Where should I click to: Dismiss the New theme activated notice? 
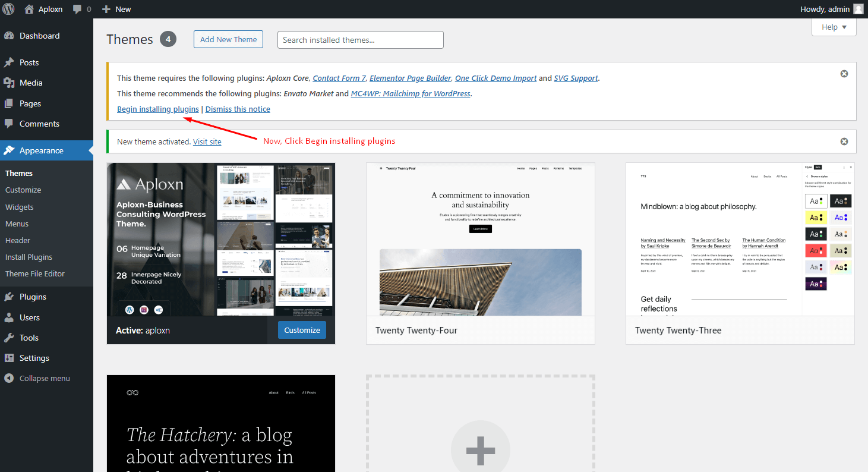844,141
